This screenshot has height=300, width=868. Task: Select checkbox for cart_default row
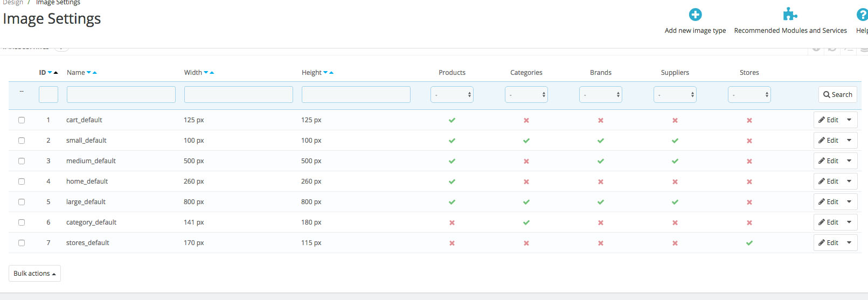coord(22,120)
